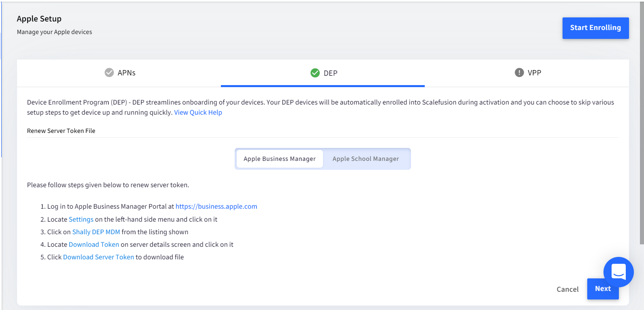Click the Download Token link in step 4
The height and width of the screenshot is (310, 644).
[94, 245]
